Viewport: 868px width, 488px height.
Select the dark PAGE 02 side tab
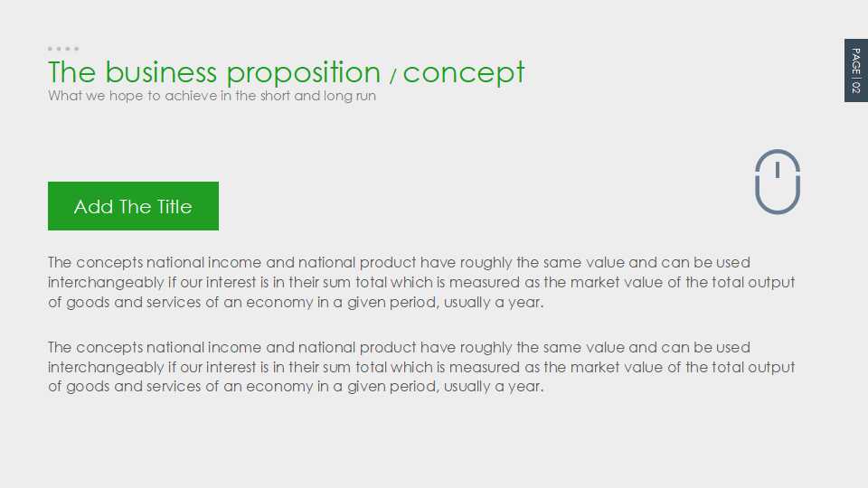855,70
